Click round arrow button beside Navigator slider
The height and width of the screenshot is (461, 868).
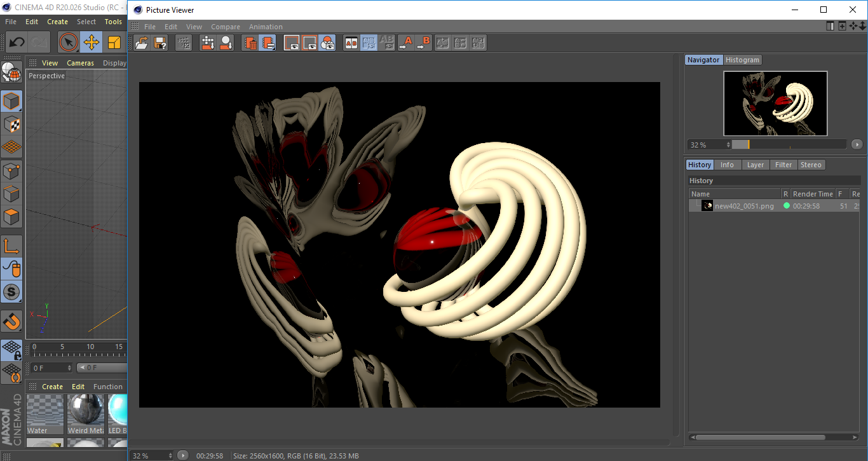[857, 145]
